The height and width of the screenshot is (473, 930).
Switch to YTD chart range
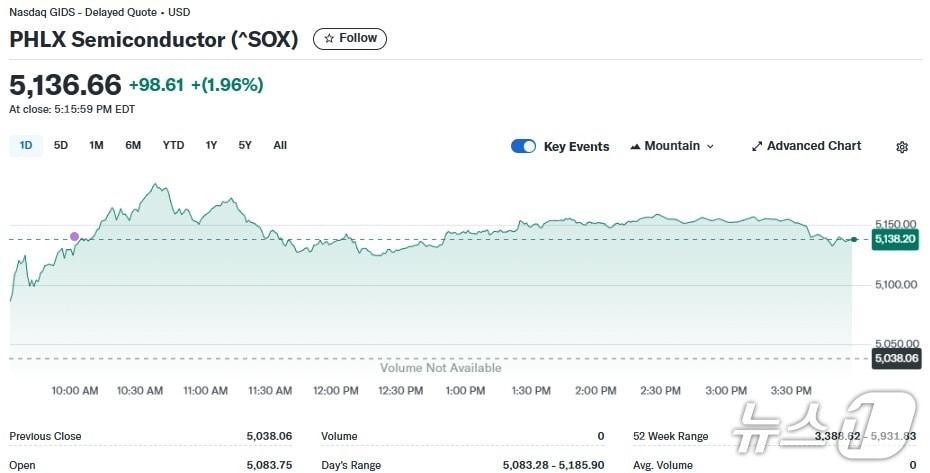click(173, 145)
